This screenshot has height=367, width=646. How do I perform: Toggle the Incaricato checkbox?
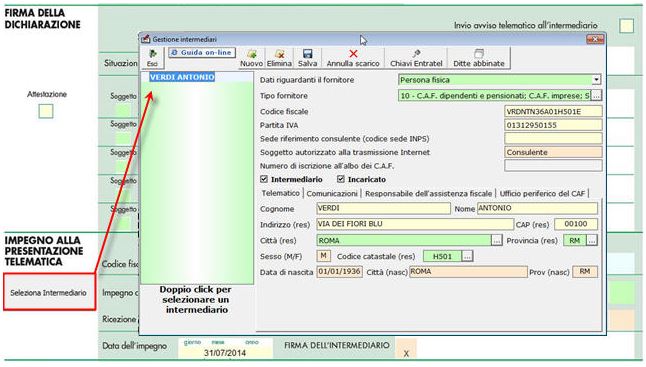click(x=341, y=179)
